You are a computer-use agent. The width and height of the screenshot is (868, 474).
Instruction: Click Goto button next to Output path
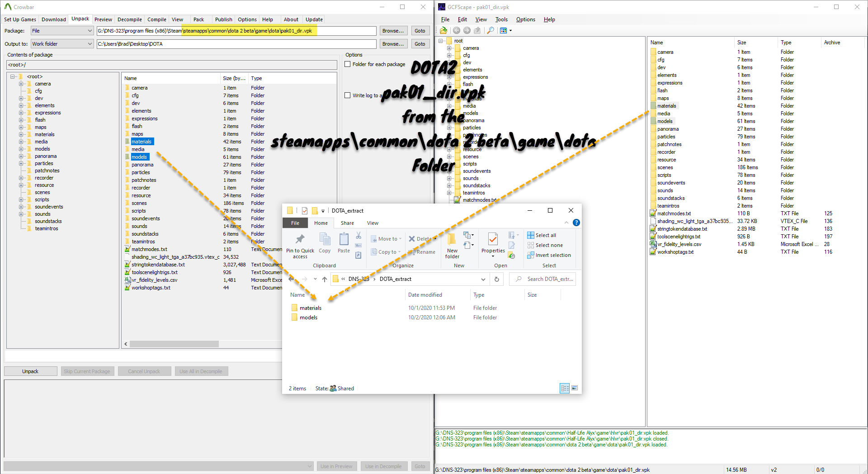tap(420, 44)
